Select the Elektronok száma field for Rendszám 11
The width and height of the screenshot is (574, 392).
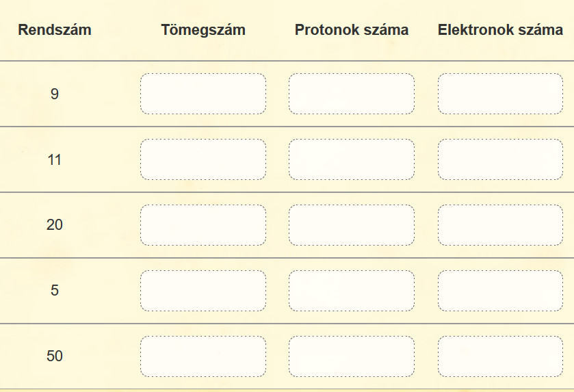[500, 159]
